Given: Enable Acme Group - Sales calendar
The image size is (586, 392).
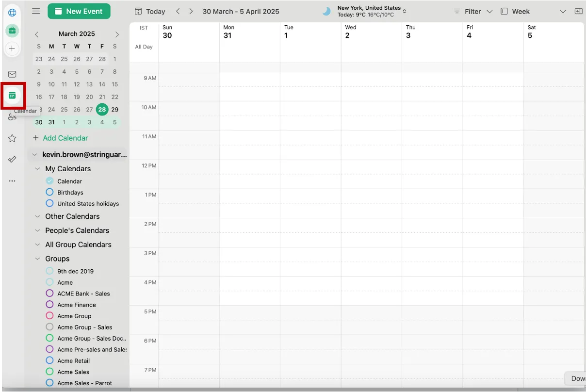Looking at the screenshot, I should (49, 327).
